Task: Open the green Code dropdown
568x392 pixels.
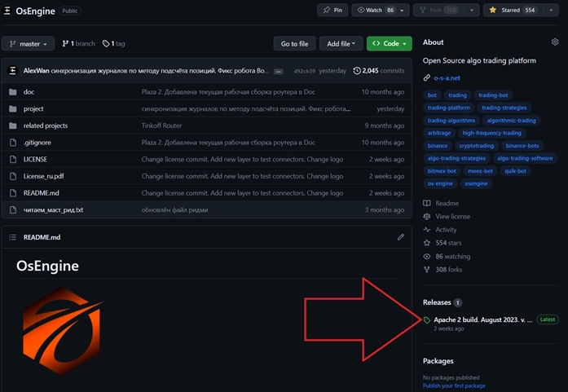Action: pos(389,43)
